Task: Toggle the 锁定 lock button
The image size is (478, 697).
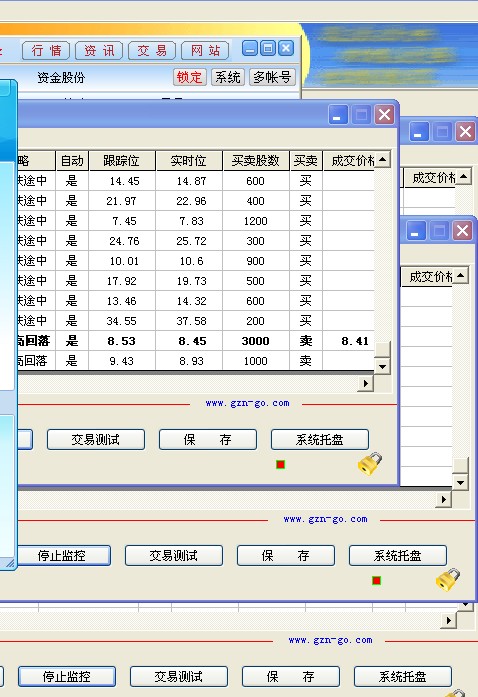Action: coord(189,77)
